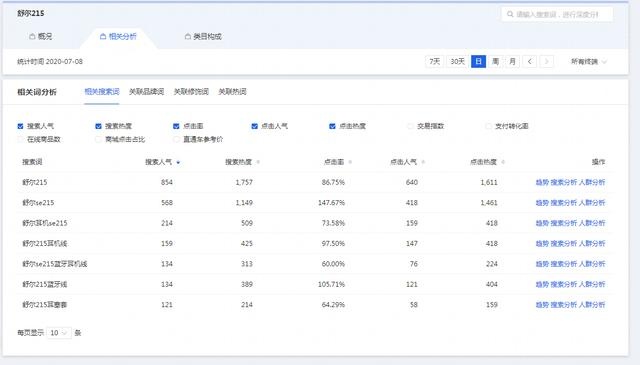
Task: Open the 概况 overview tab
Action: pos(41,36)
